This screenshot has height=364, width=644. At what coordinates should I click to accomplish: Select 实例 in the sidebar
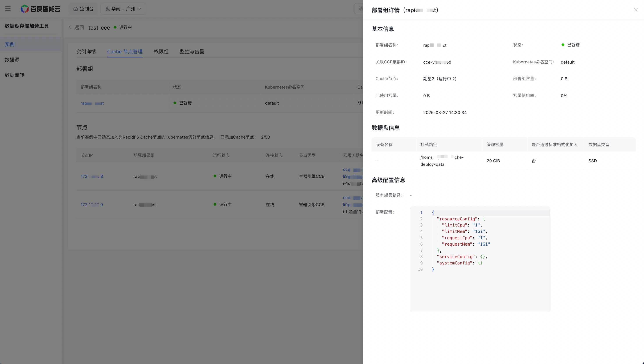pos(31,44)
